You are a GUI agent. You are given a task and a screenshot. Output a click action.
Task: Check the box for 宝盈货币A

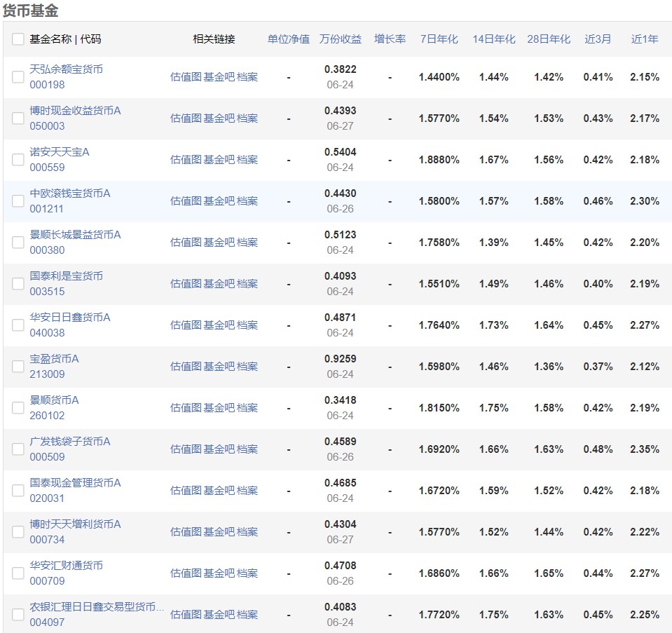coord(18,366)
